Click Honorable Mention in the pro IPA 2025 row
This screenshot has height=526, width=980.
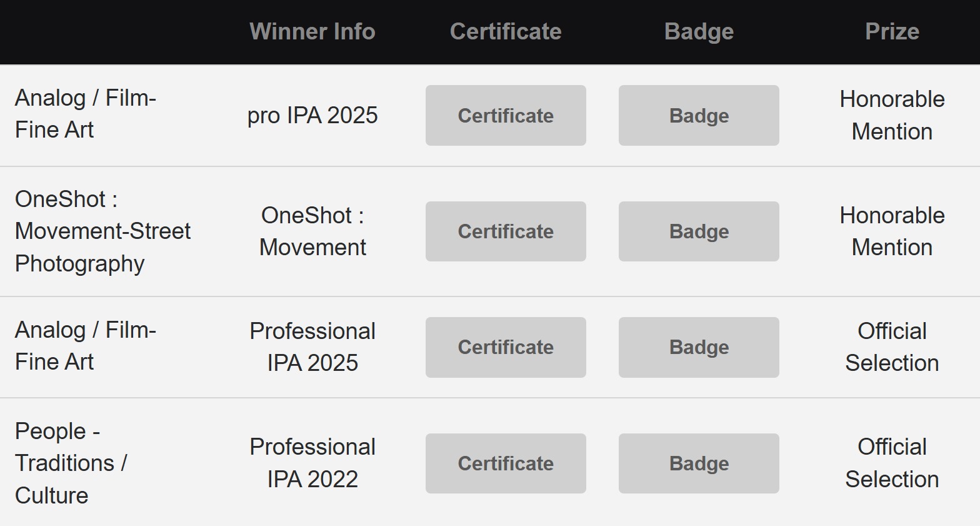click(892, 116)
